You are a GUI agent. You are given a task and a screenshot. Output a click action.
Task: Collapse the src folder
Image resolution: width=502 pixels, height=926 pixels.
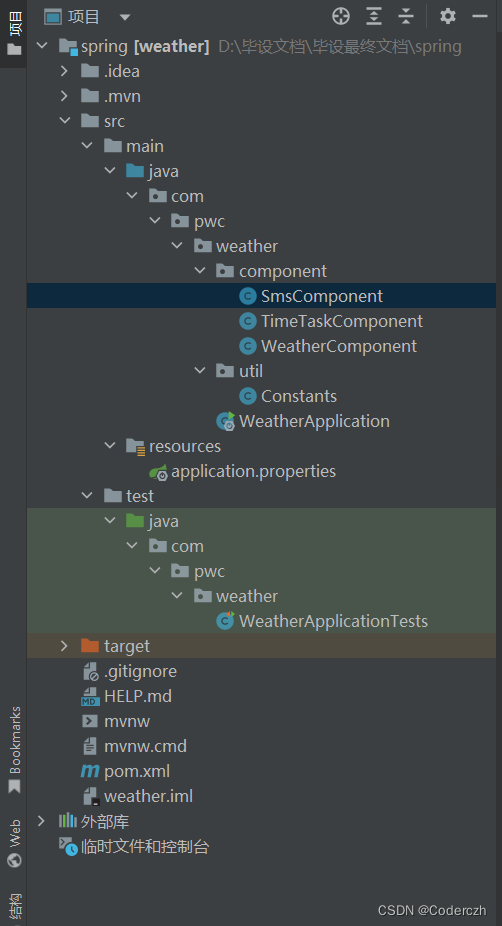(x=64, y=121)
